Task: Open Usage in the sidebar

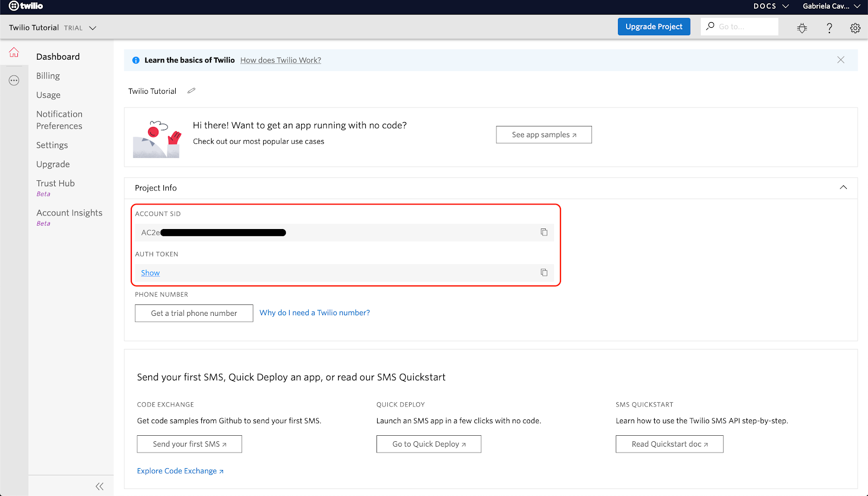Action: click(x=48, y=95)
